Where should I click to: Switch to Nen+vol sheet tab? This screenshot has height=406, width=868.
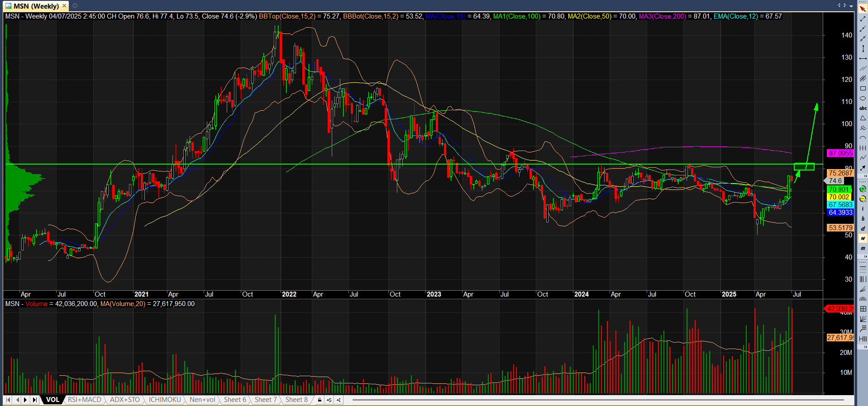click(202, 400)
